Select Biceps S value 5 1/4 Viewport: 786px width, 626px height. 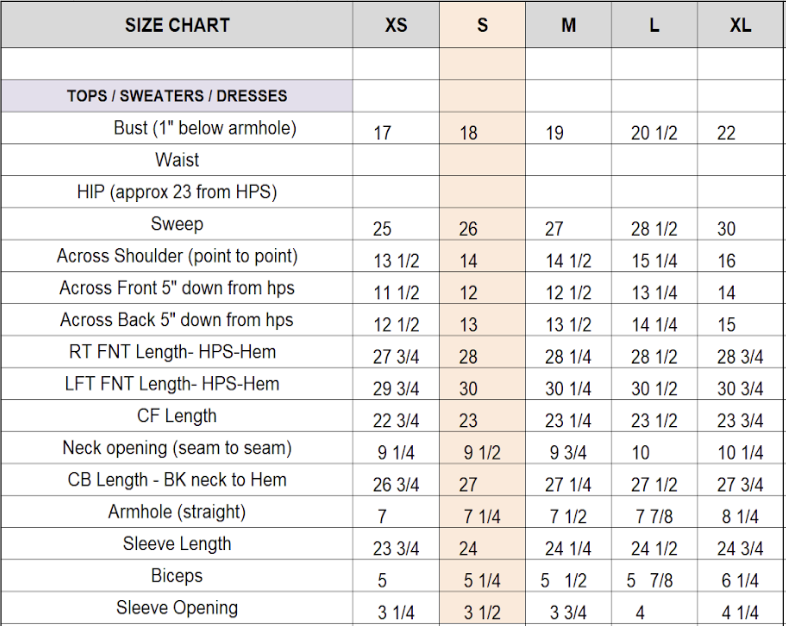(482, 581)
